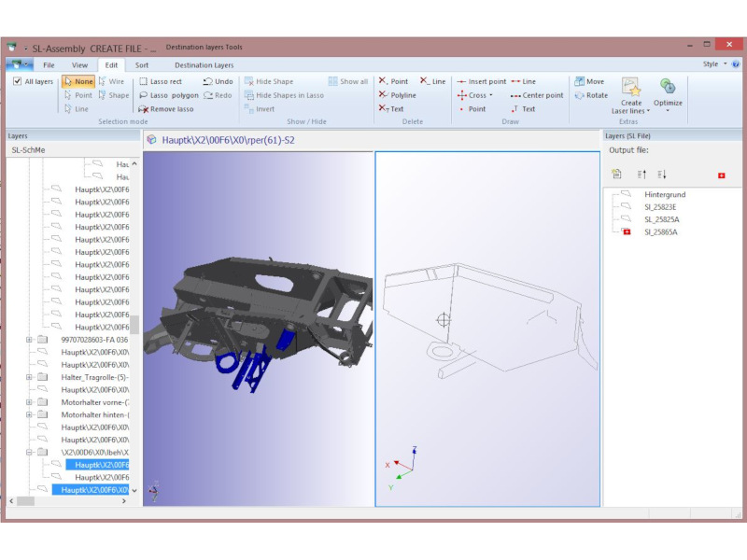747x560 pixels.
Task: Switch selection mode to Wire
Action: coord(111,81)
